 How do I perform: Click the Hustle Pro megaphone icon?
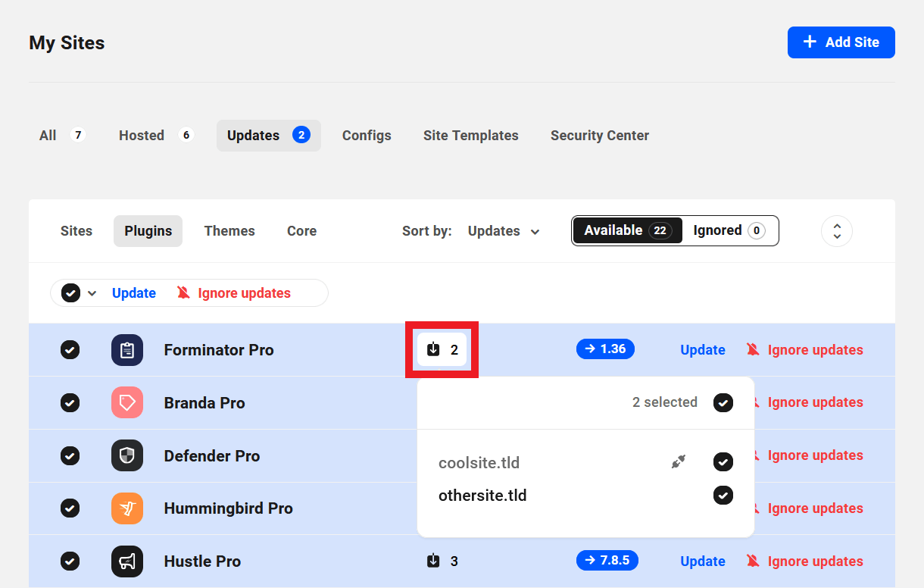(127, 561)
